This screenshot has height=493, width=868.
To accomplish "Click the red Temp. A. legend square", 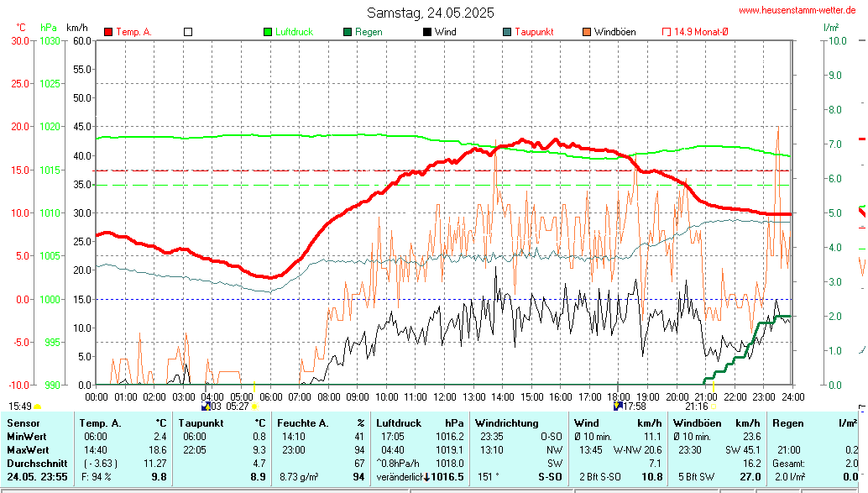I will pos(108,32).
